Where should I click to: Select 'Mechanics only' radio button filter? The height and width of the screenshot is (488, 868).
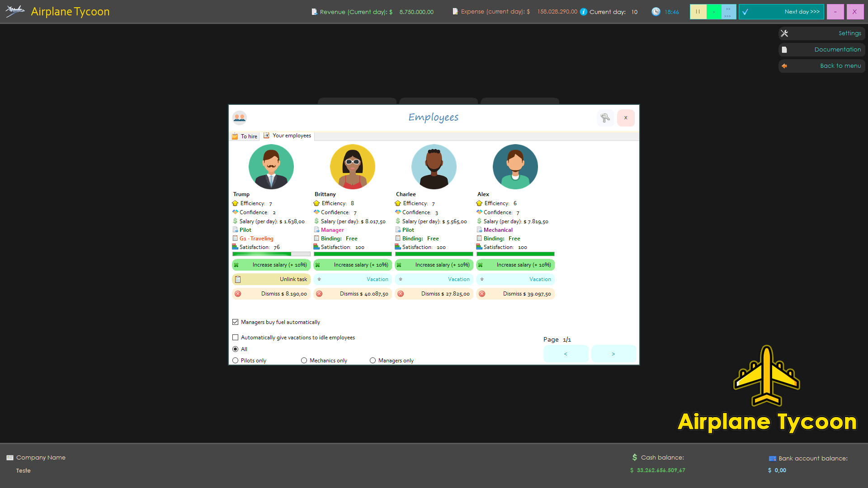pos(305,361)
